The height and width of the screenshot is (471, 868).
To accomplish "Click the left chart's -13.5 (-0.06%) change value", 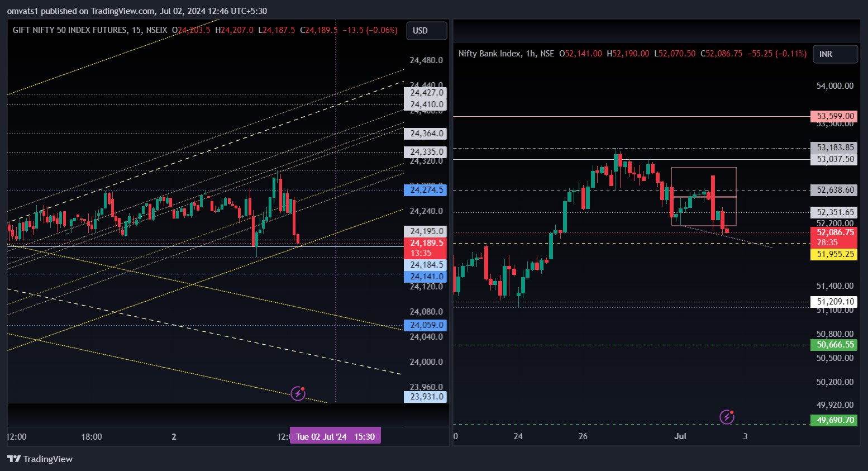I will 370,30.
